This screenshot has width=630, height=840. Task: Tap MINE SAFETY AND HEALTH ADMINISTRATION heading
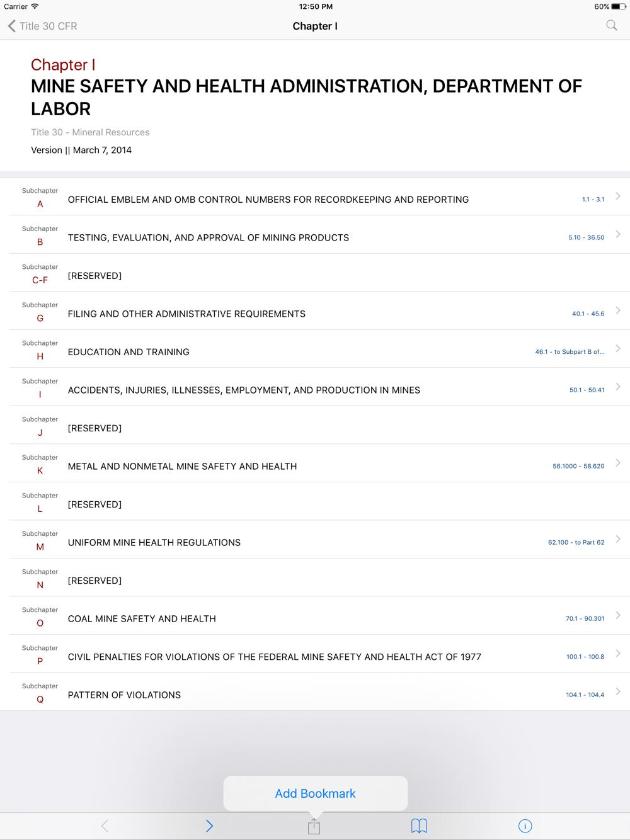click(x=306, y=97)
